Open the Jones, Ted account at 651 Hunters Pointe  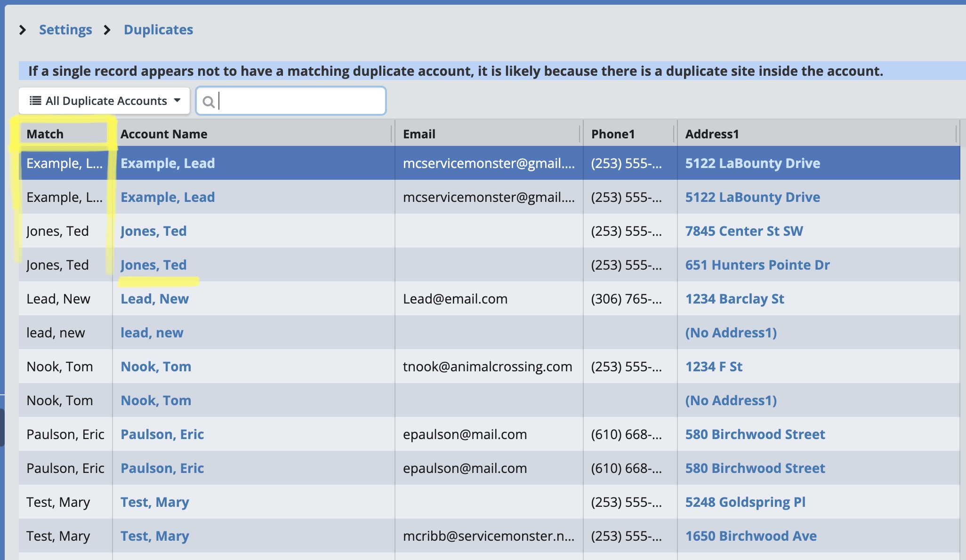click(x=153, y=265)
